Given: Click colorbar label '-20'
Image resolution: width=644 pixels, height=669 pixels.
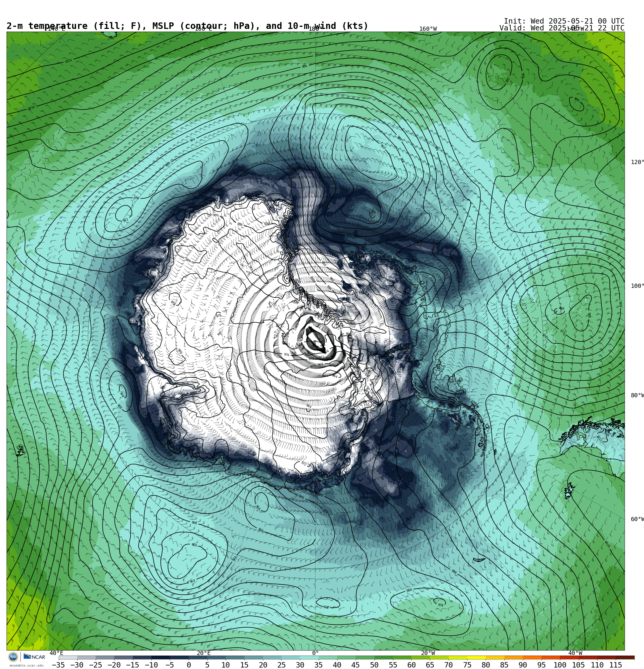Looking at the screenshot, I should (114, 665).
